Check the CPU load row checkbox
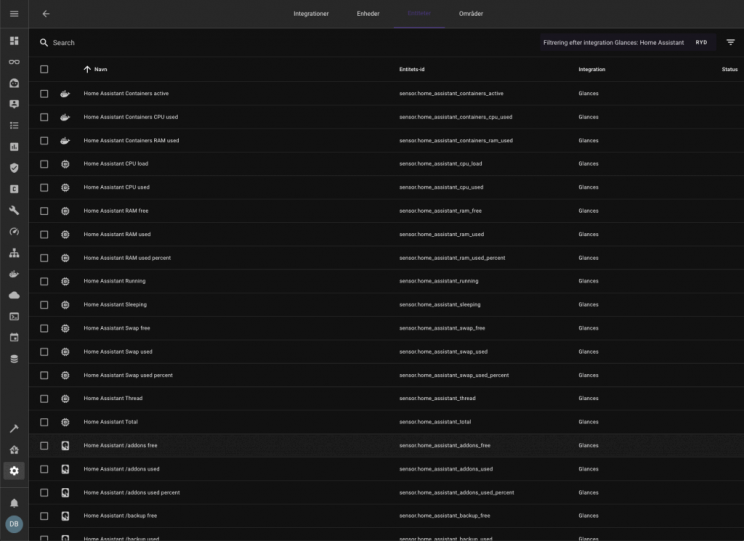 (x=44, y=164)
